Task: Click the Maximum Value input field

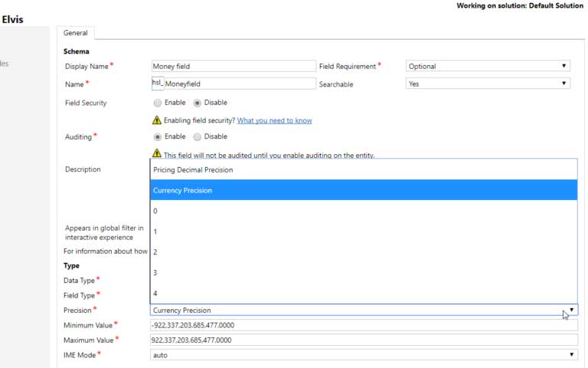Action: pos(364,340)
